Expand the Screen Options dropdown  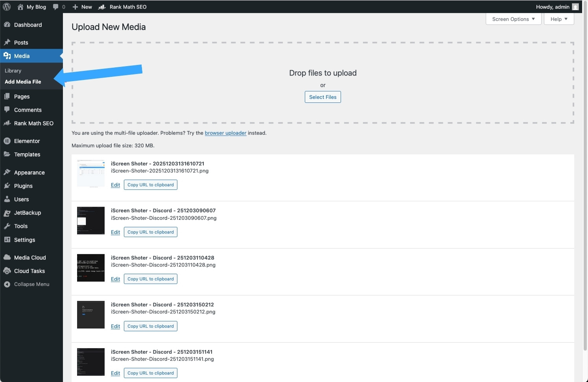coord(513,19)
